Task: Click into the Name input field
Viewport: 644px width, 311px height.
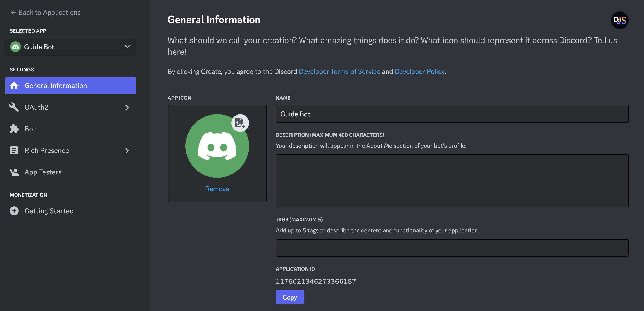Action: click(451, 114)
